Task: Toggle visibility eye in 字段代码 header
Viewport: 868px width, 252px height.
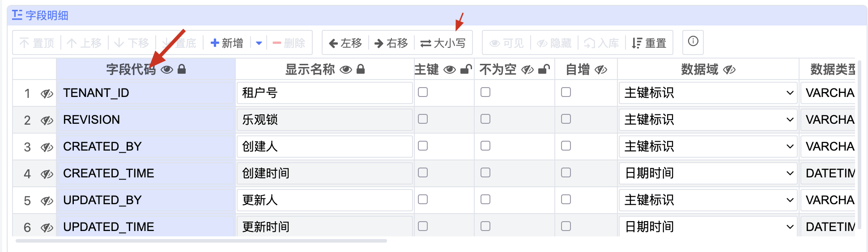Action: point(167,69)
